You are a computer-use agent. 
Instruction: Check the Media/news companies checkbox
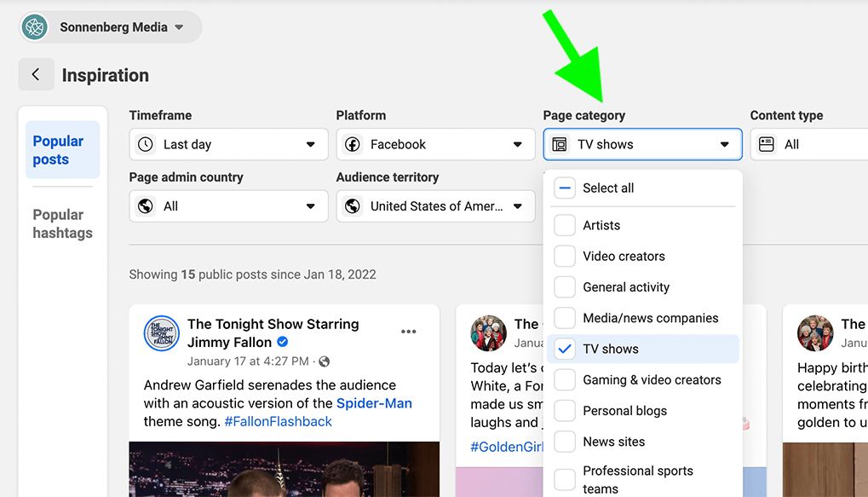(565, 318)
